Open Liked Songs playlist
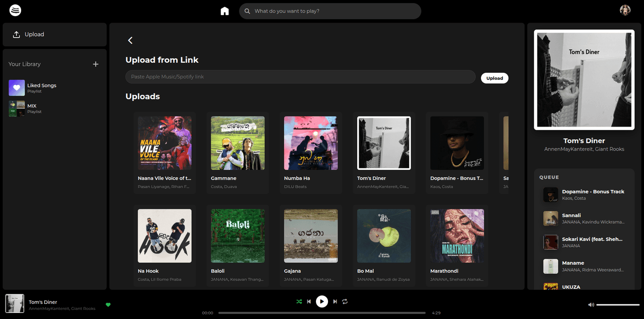644x319 pixels. tap(54, 88)
